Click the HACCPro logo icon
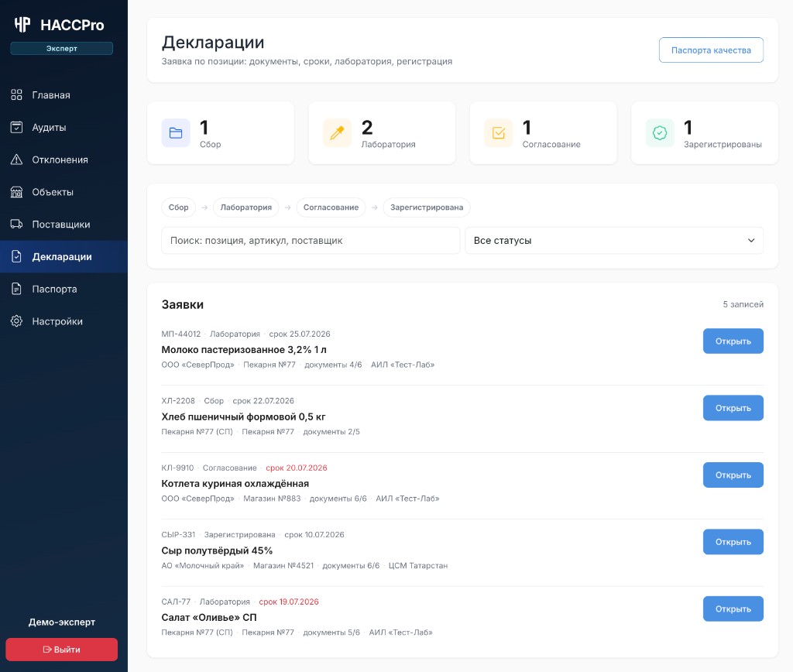The image size is (793, 672). coord(22,24)
